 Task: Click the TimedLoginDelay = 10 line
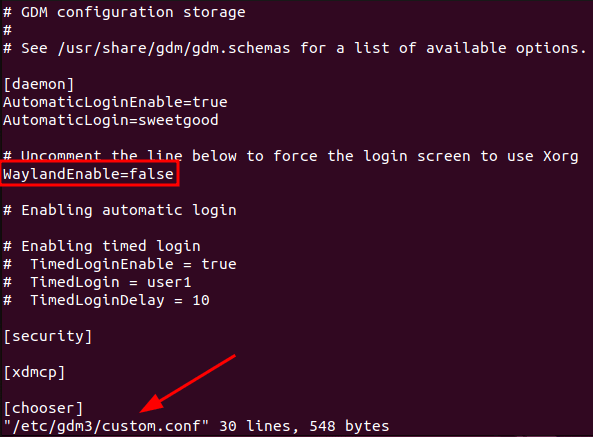click(x=106, y=300)
